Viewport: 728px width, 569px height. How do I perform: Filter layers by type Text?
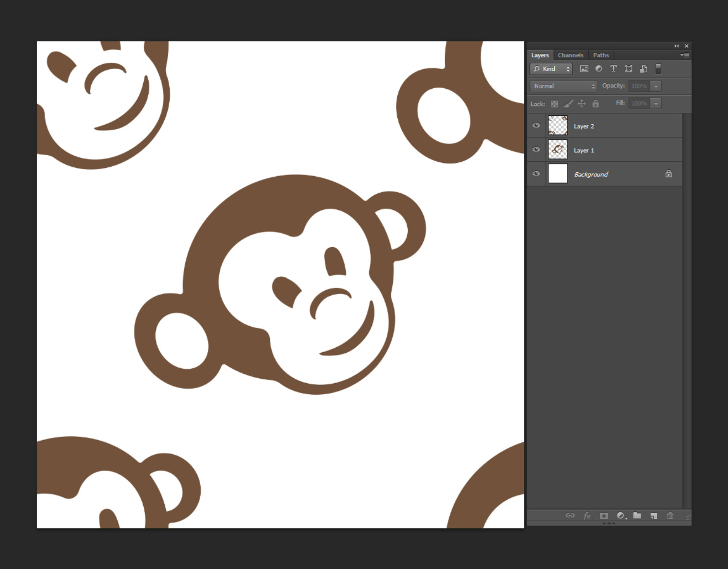[x=614, y=69]
